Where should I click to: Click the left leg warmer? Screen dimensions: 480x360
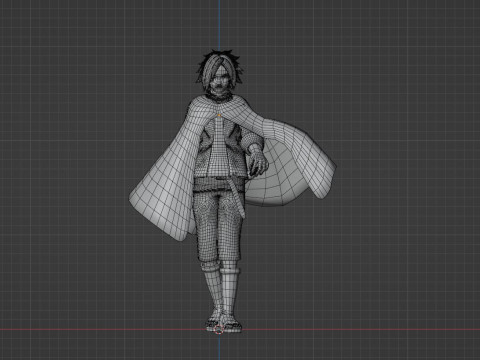point(212,290)
